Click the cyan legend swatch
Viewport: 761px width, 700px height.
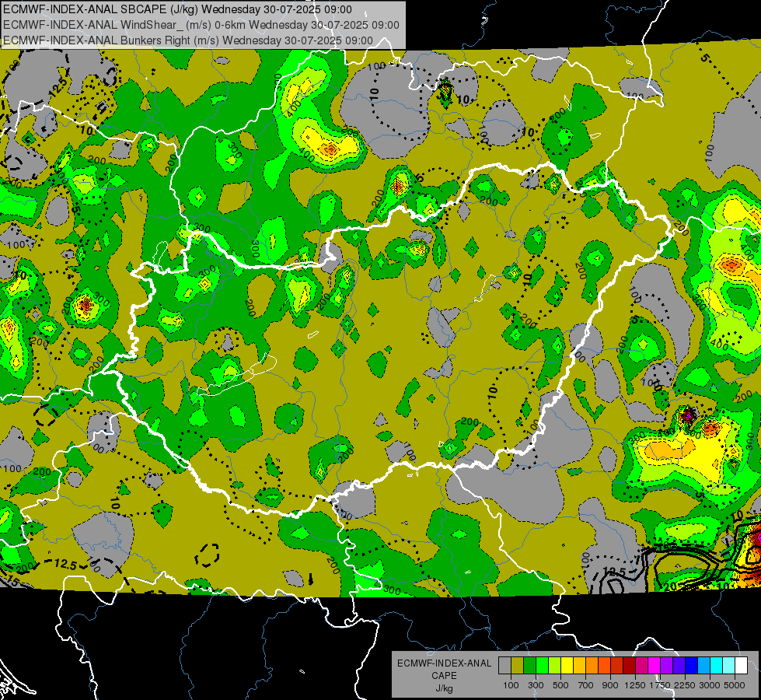(x=717, y=666)
